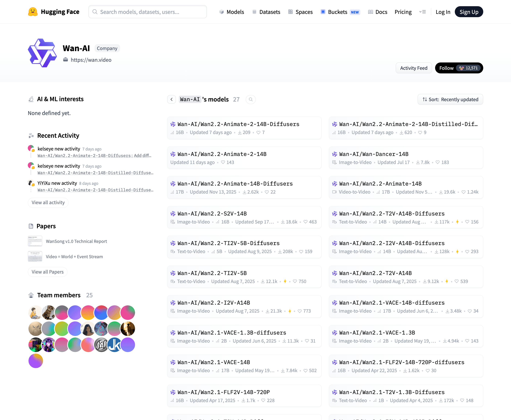Viewport: 511px width, 420px height.
Task: Open the Docs navigation item
Action: pos(378,12)
